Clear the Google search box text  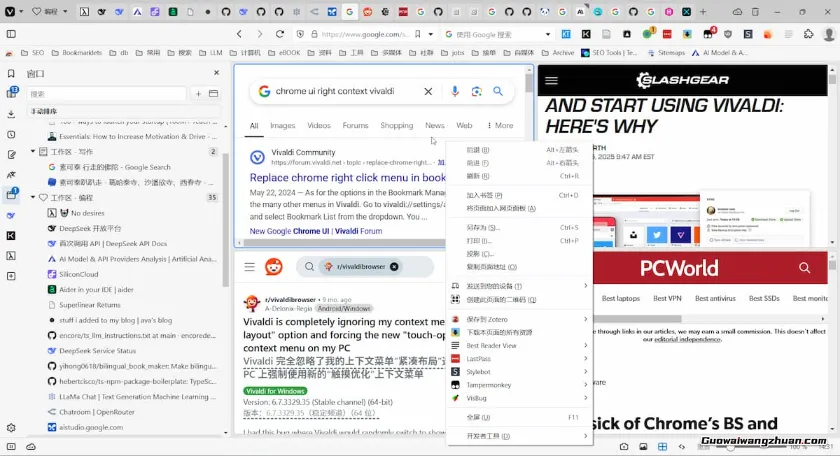(x=428, y=91)
